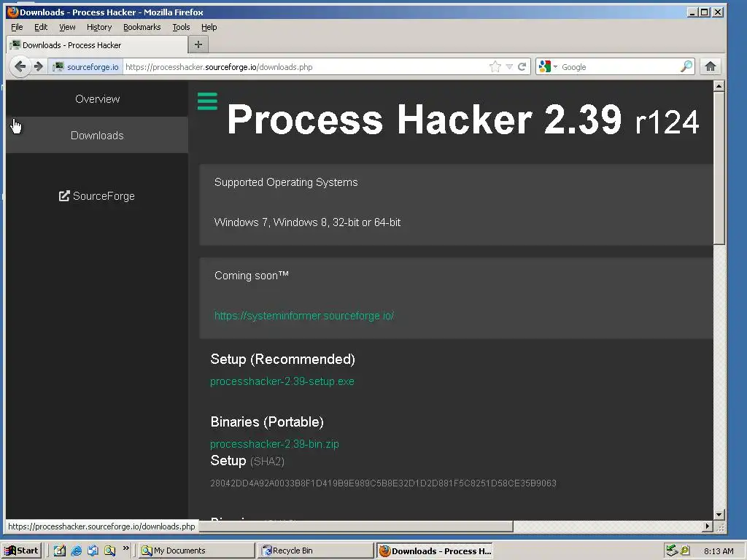Image resolution: width=747 pixels, height=560 pixels.
Task: Follow the systeminformer.sourceforge.io link
Action: 304,316
